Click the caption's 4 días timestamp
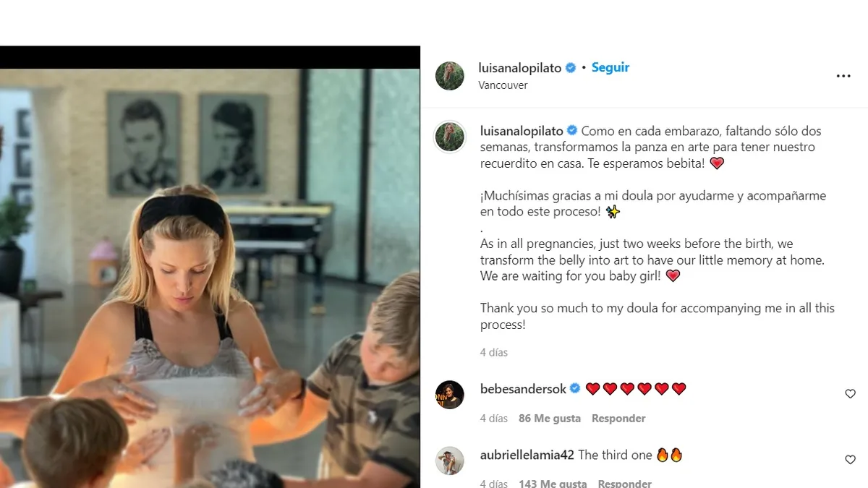 click(x=494, y=353)
